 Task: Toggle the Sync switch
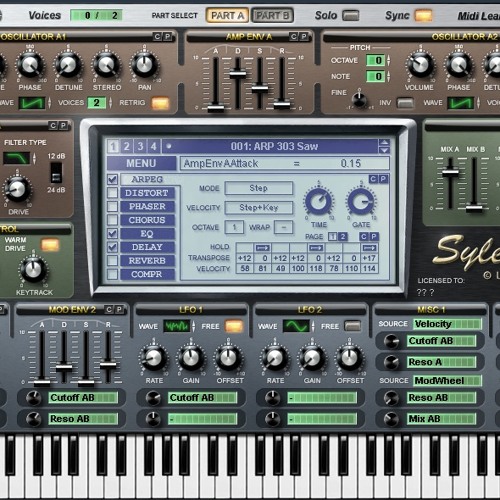[423, 15]
